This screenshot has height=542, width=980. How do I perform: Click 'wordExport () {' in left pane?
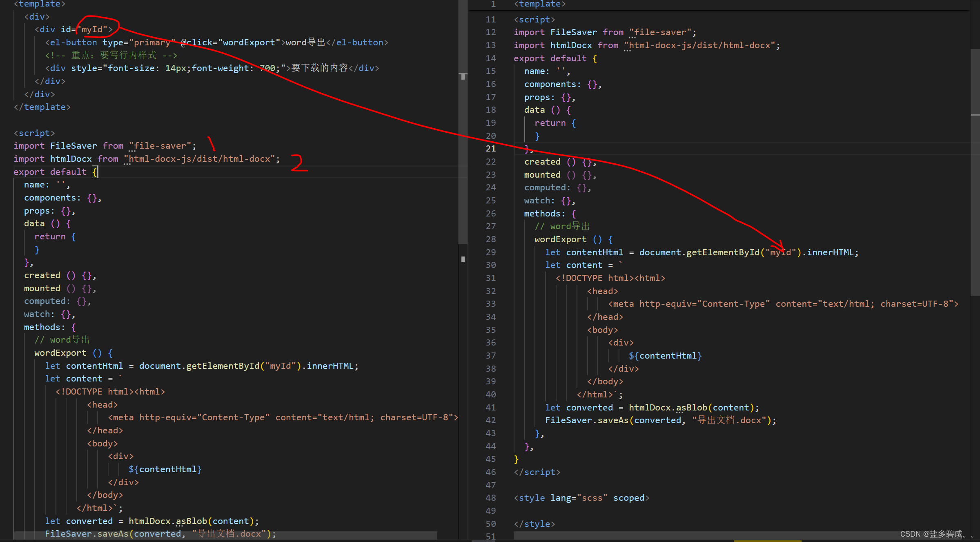[73, 353]
